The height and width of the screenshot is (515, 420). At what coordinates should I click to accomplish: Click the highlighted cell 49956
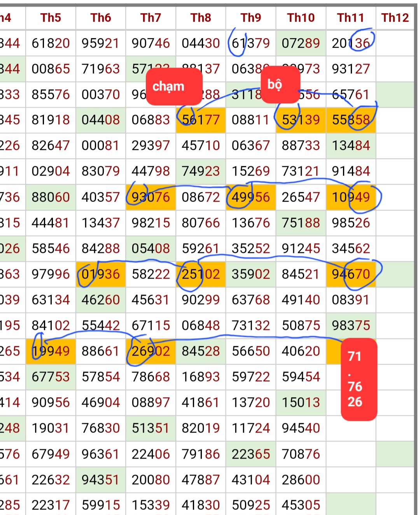pyautogui.click(x=251, y=197)
